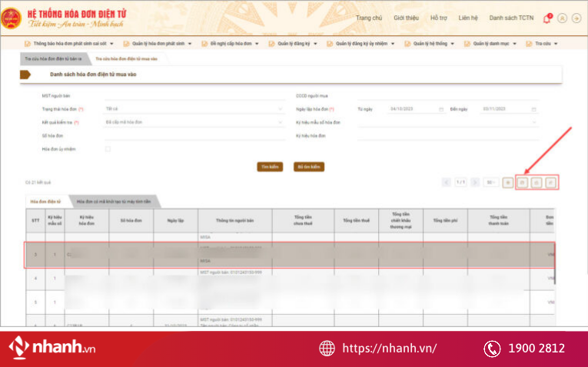588x367 pixels.
Task: Expand Quản lý hệ thống menu
Action: coord(430,44)
